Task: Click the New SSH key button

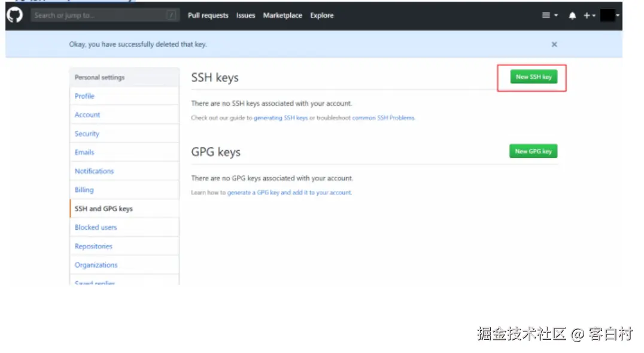Action: 531,77
